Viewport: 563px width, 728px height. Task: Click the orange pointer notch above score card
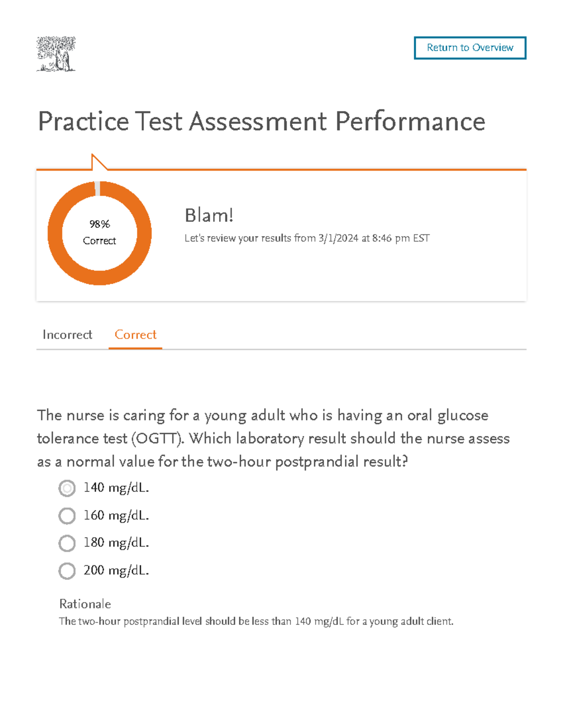[98, 163]
